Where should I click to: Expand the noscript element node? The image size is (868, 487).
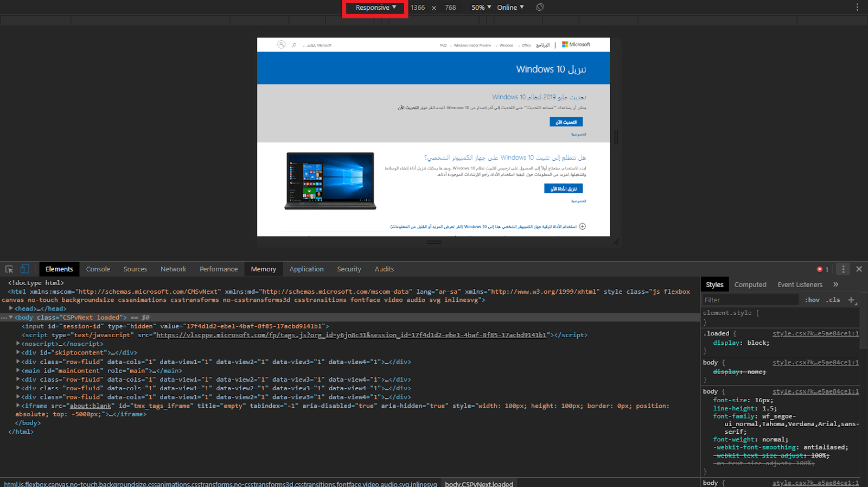tap(18, 344)
